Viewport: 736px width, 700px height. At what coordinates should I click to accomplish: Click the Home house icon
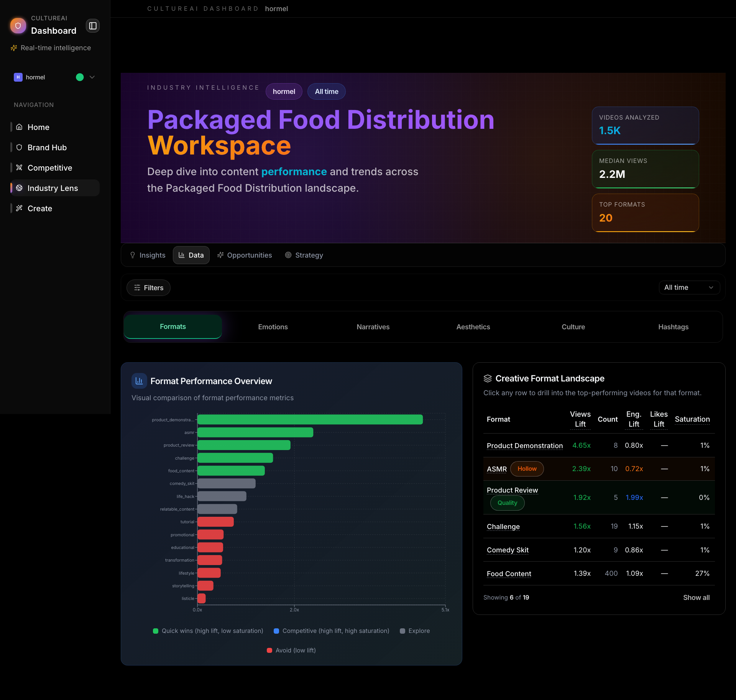click(x=19, y=127)
